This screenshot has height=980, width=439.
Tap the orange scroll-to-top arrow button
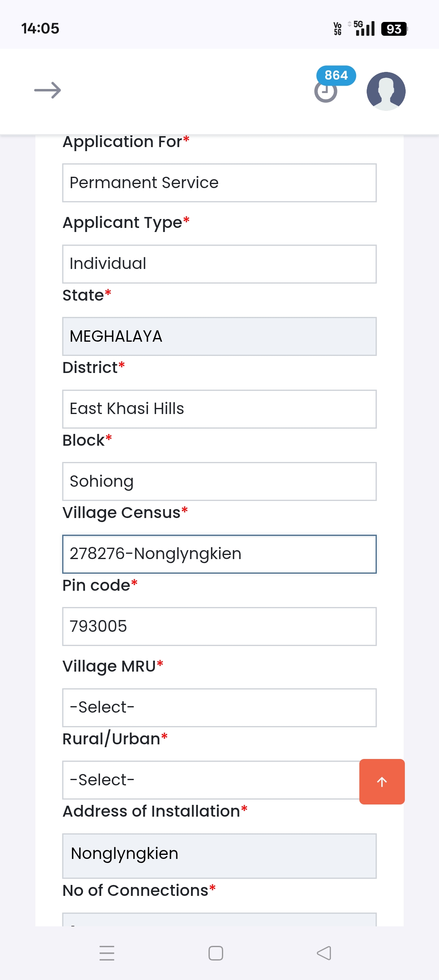tap(382, 781)
